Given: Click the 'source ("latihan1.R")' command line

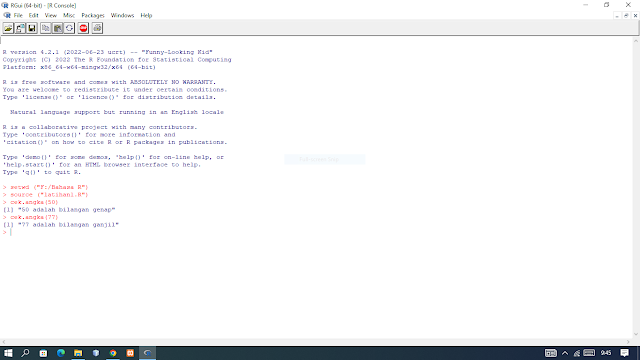Looking at the screenshot, I should (45, 195).
